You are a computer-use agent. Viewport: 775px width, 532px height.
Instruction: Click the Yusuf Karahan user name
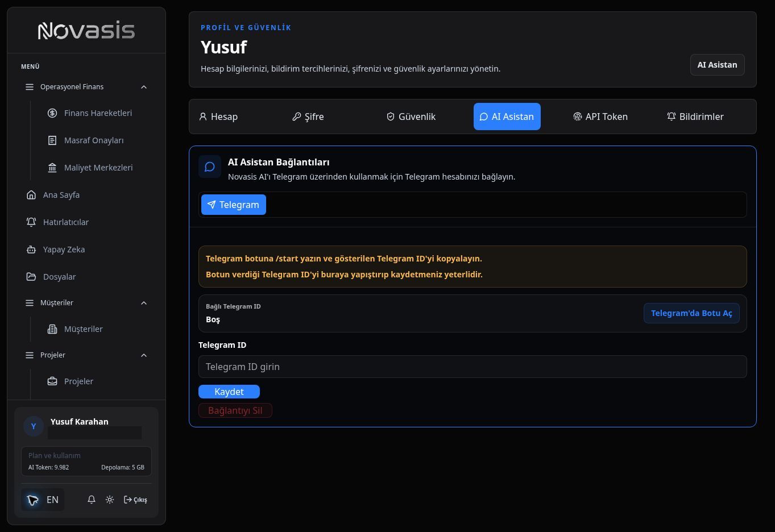click(x=80, y=422)
